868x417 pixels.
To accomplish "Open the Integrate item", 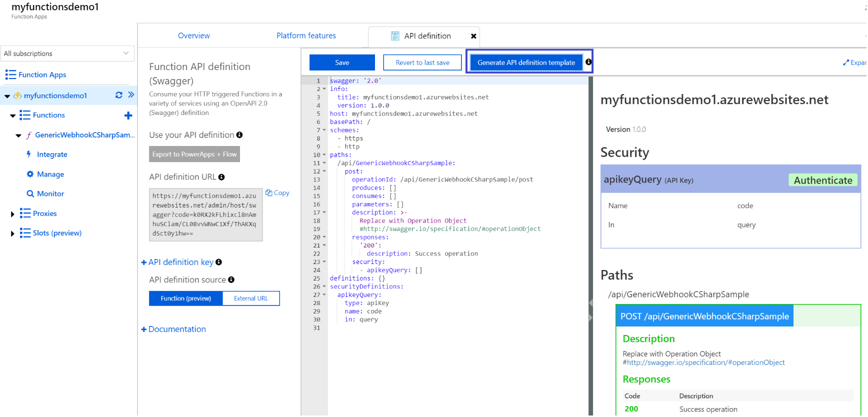I will (x=52, y=154).
